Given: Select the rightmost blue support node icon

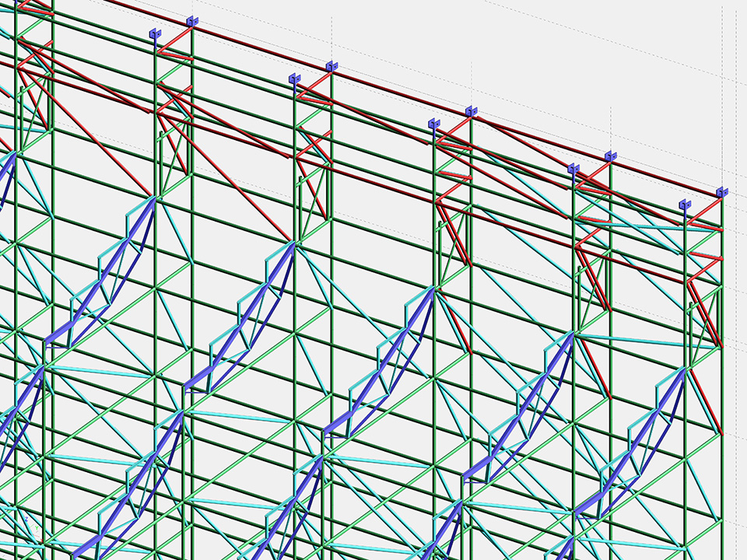Looking at the screenshot, I should 721,191.
